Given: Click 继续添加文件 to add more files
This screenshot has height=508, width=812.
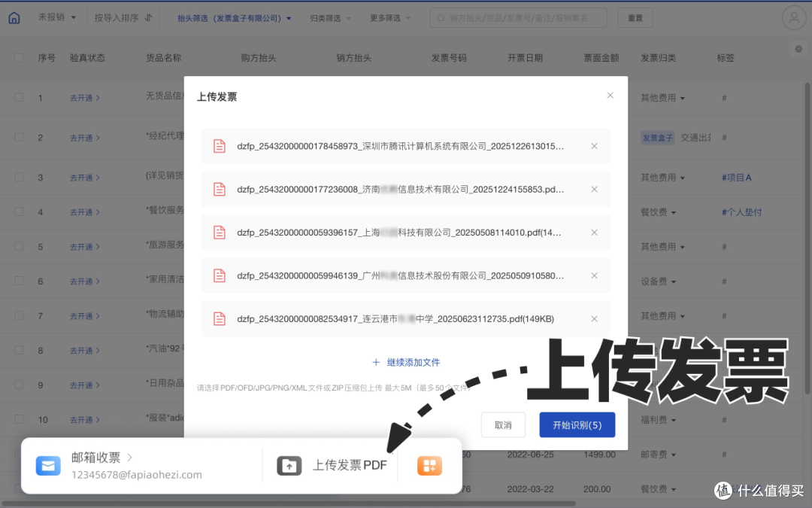Looking at the screenshot, I should (x=406, y=362).
